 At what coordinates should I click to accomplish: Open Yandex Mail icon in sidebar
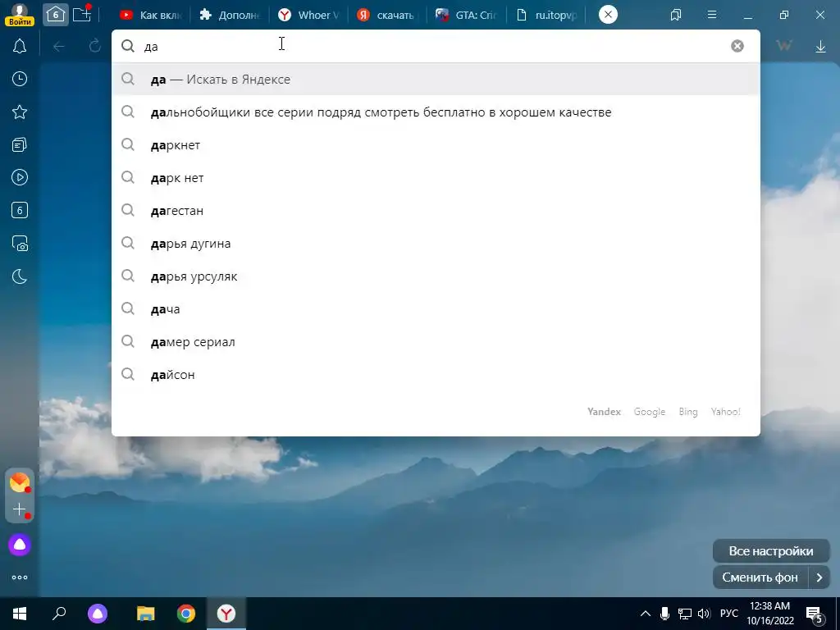(20, 482)
